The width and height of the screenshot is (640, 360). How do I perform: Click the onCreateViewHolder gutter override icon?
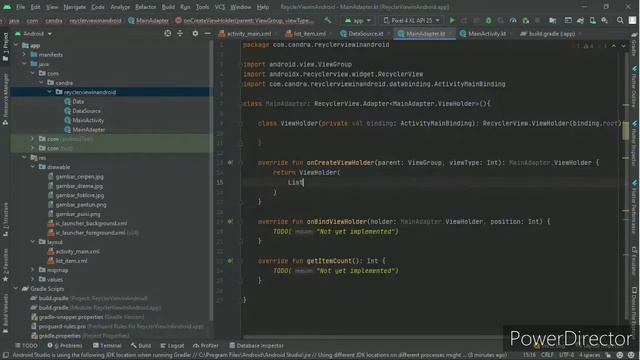(230, 162)
